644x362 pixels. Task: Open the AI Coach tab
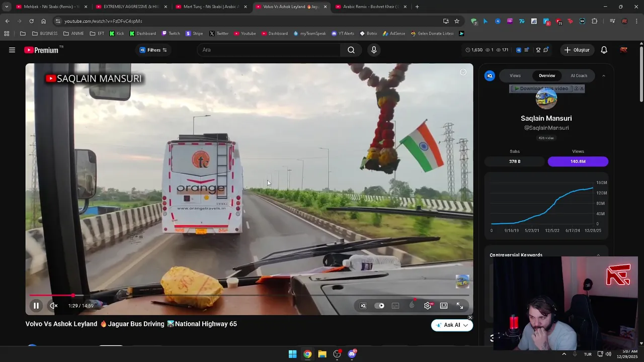point(579,75)
